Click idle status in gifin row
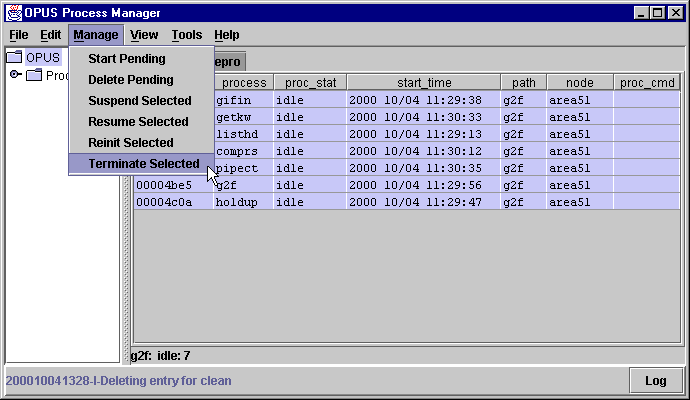The height and width of the screenshot is (400, 690). [310, 100]
